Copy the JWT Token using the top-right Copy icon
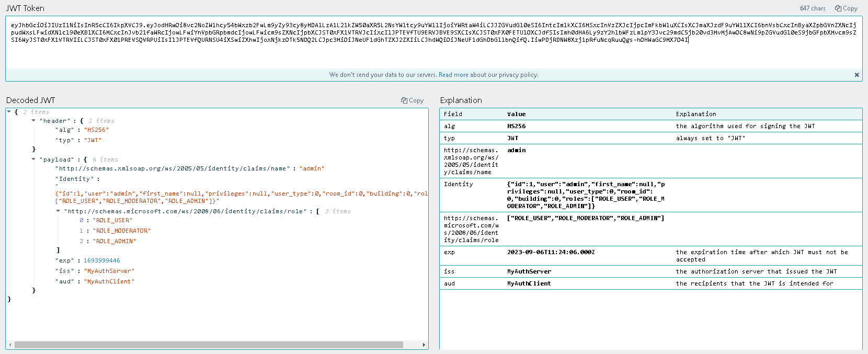The height and width of the screenshot is (354, 868). [x=846, y=8]
